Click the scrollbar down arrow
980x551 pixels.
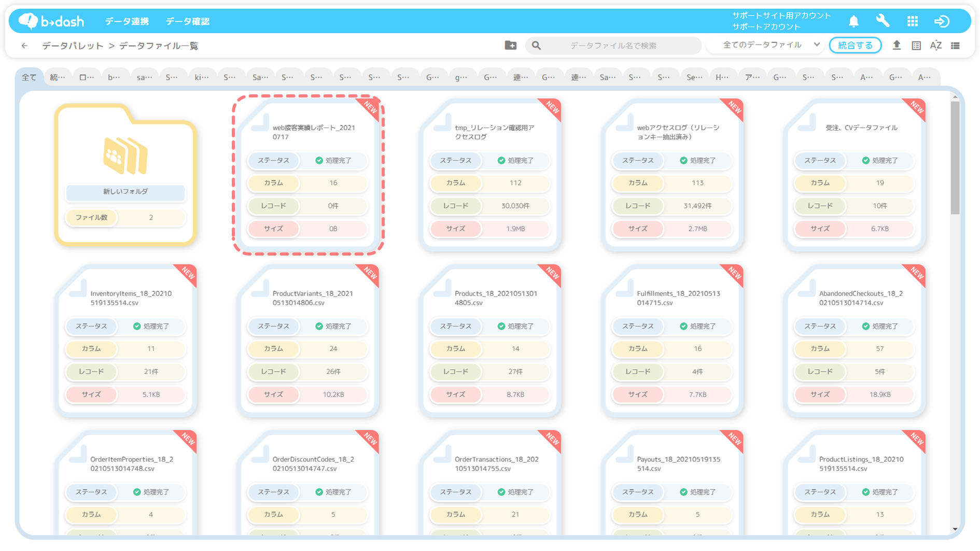[955, 529]
